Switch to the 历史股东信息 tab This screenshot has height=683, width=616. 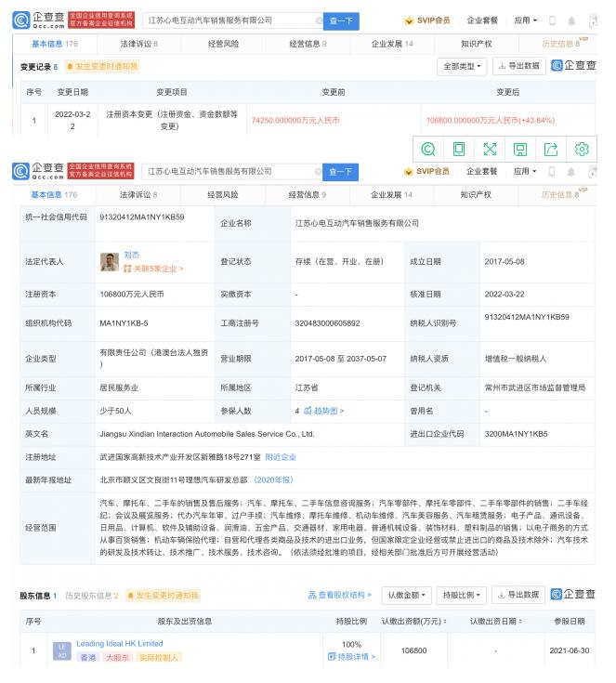pyautogui.click(x=91, y=595)
